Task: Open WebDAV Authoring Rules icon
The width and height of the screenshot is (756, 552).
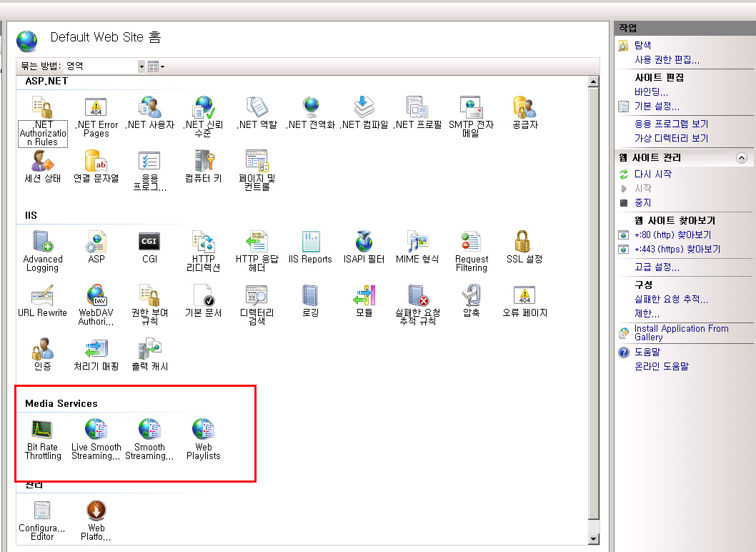Action: [96, 305]
